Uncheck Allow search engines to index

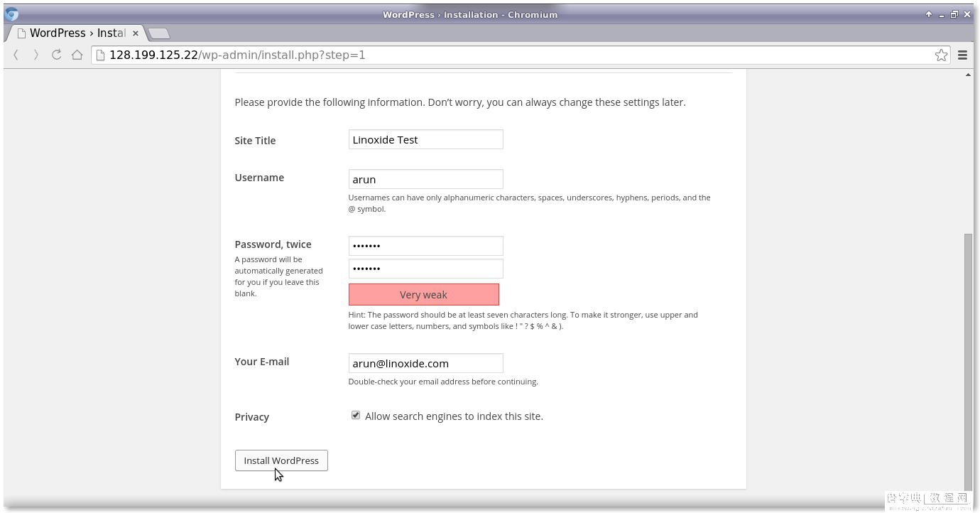(356, 416)
